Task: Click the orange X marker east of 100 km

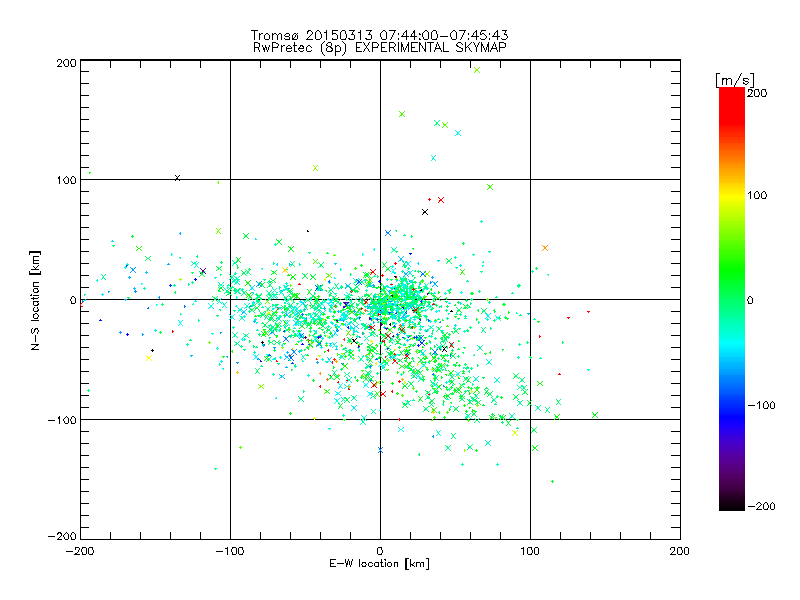Action: point(545,248)
